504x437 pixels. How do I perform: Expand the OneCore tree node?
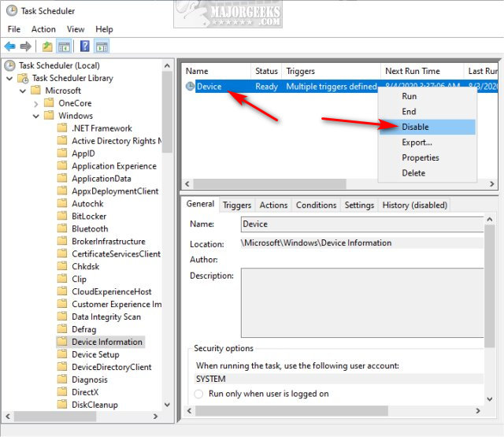[36, 104]
